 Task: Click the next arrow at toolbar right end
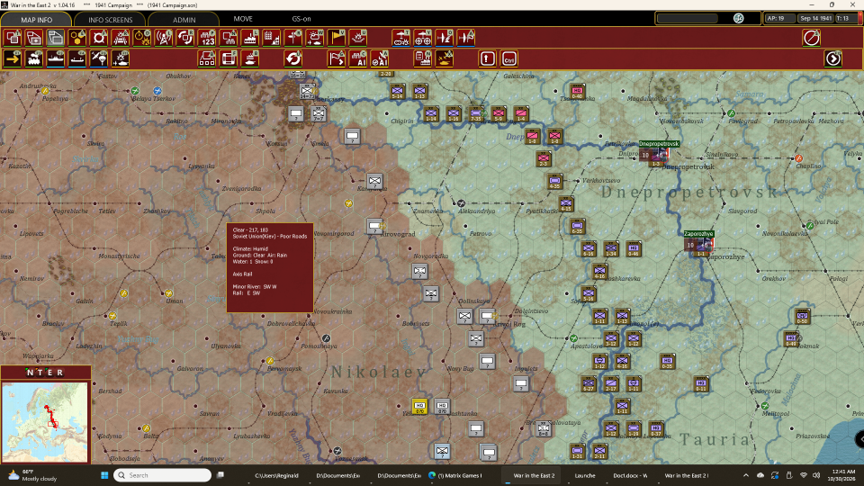(x=833, y=58)
